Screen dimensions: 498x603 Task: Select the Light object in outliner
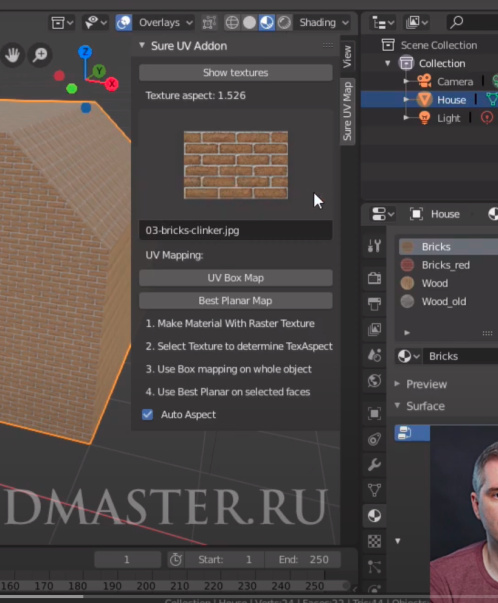[x=448, y=118]
